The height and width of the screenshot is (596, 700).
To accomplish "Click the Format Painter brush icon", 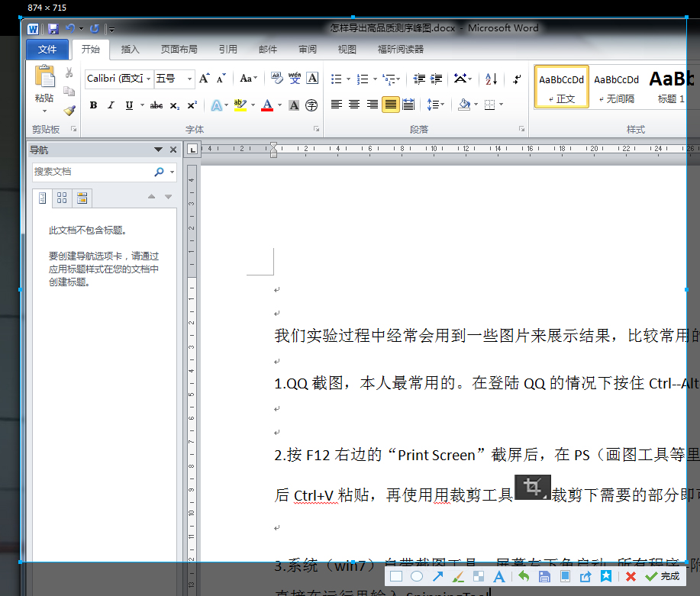I will [69, 111].
